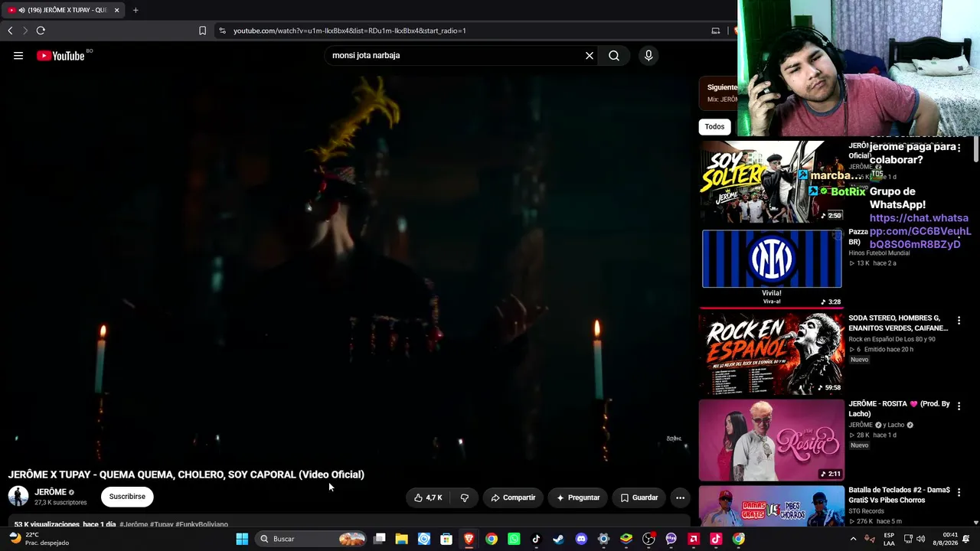Open the ESP LAA language switcher

pos(889,539)
